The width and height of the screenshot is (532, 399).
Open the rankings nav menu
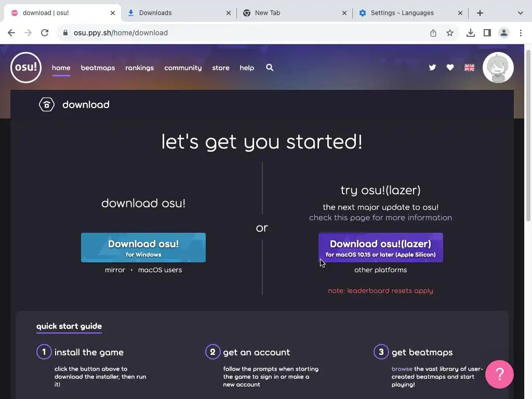pyautogui.click(x=139, y=68)
